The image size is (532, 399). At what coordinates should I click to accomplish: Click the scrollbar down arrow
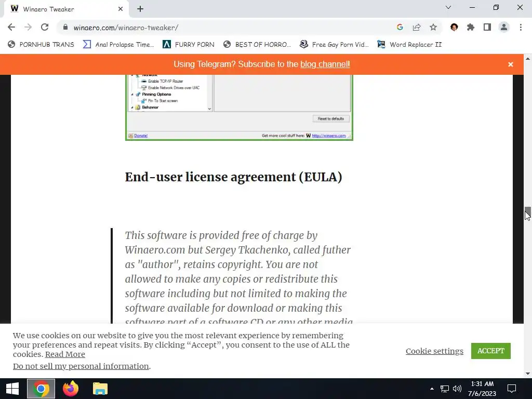pos(528,374)
